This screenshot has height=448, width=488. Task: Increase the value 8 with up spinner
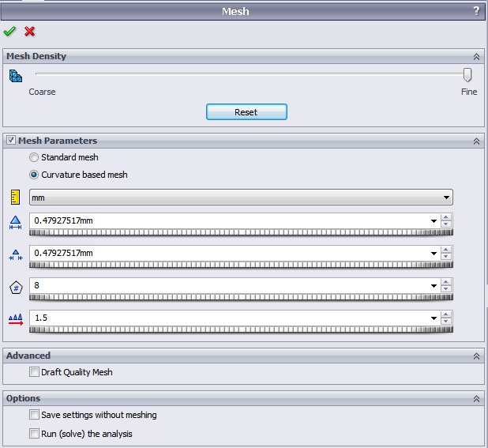[x=446, y=282]
